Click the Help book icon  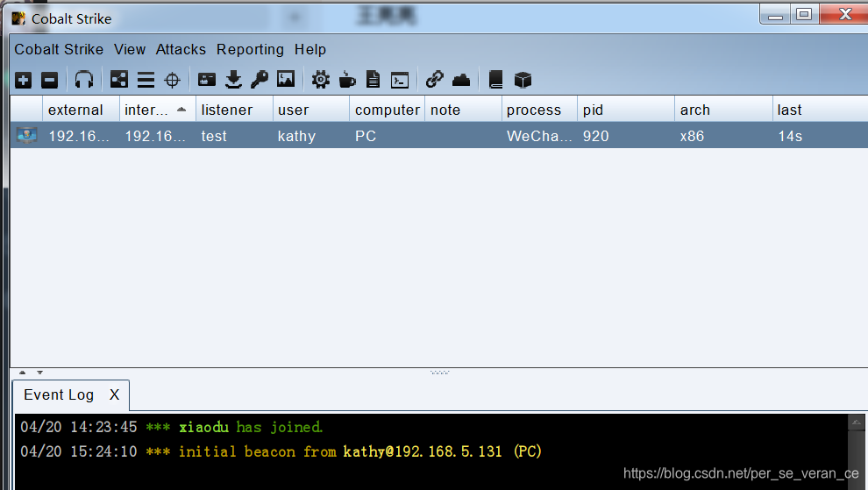(x=495, y=80)
